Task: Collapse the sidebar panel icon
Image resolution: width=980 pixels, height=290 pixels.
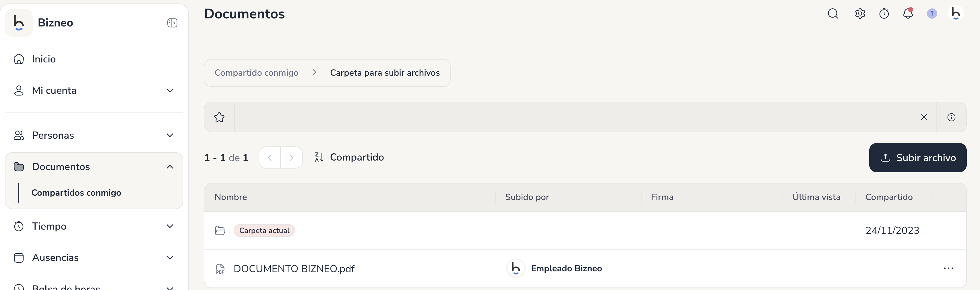Action: pos(172,23)
